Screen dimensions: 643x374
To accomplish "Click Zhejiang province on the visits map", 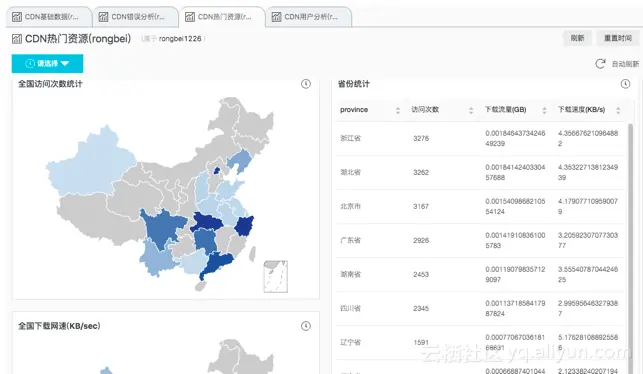I will point(244,226).
